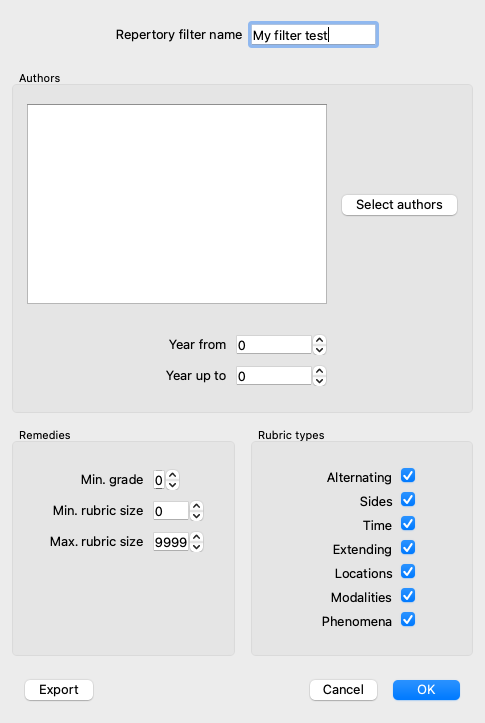Increase Year up to with up arrow
This screenshot has width=485, height=723.
pyautogui.click(x=319, y=371)
